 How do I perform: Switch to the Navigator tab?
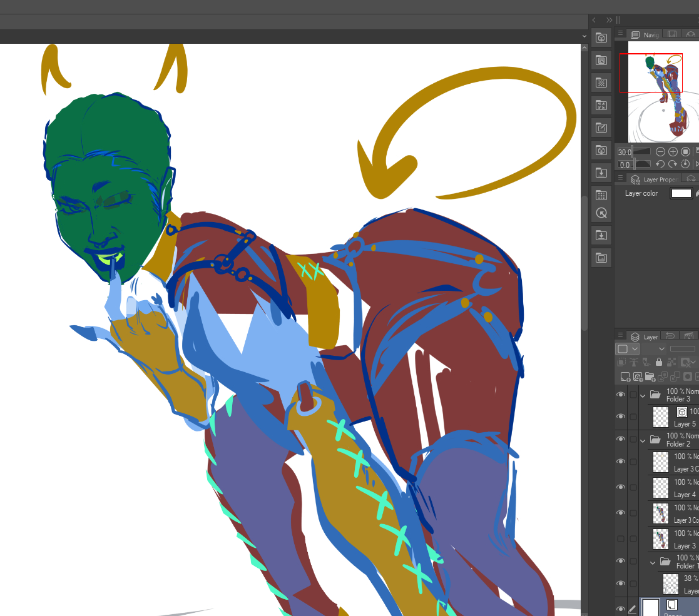(645, 35)
